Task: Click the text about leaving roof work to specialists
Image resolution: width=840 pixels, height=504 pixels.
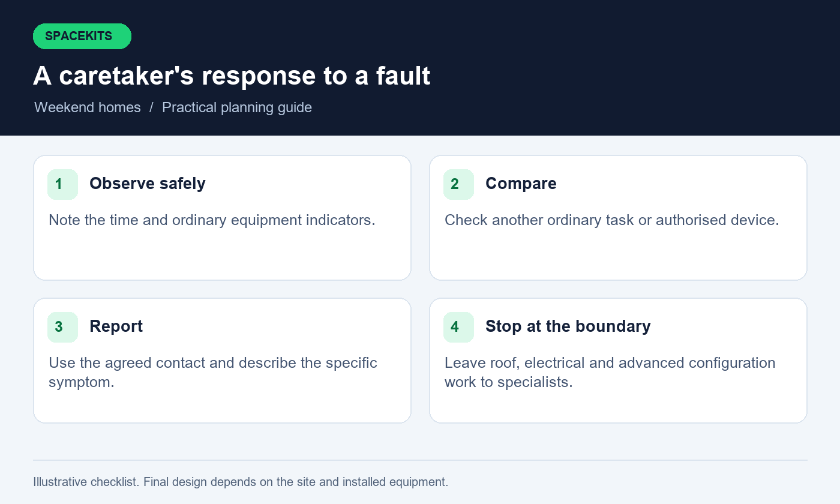Action: pos(610,373)
